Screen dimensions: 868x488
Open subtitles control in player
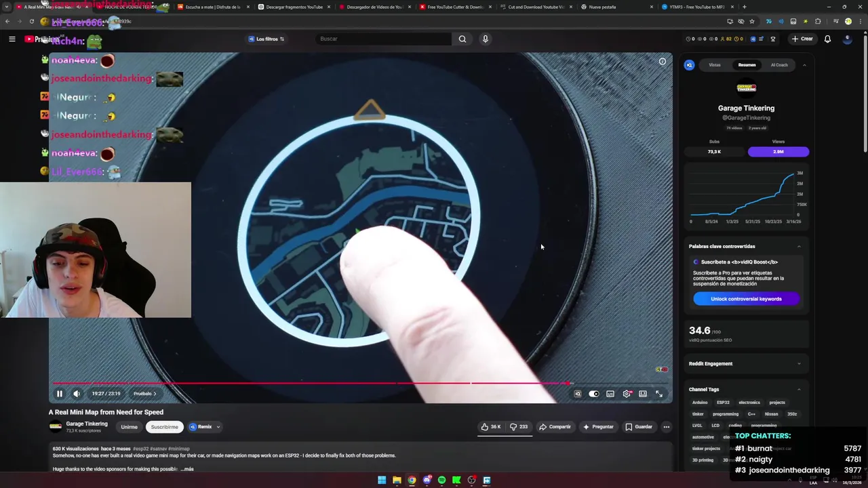click(x=610, y=394)
